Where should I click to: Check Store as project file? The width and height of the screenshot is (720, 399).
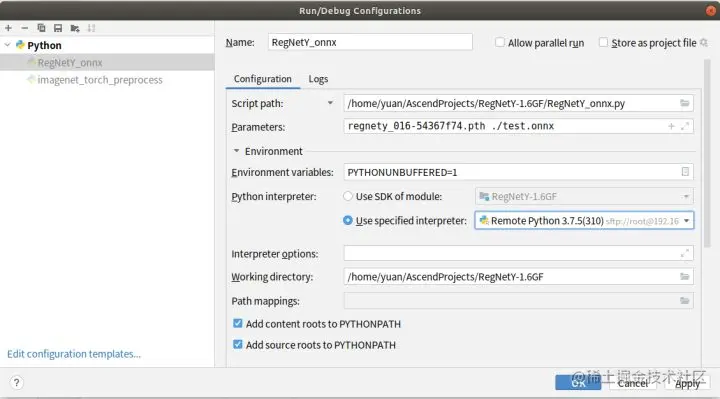603,42
